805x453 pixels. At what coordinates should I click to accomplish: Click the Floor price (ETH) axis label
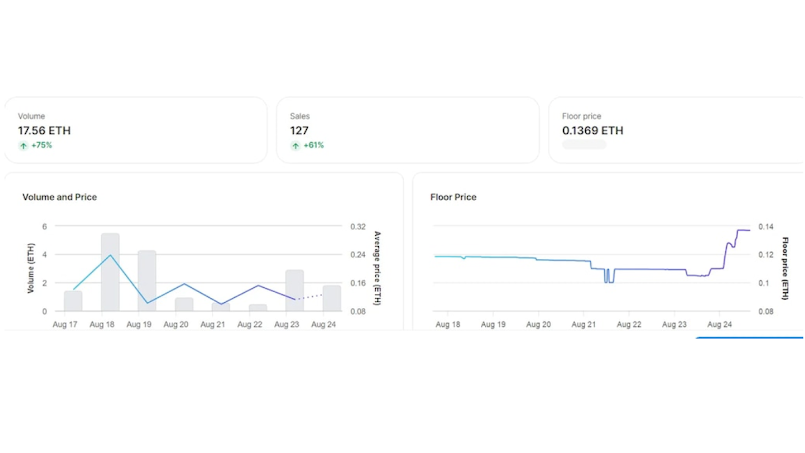click(x=785, y=268)
